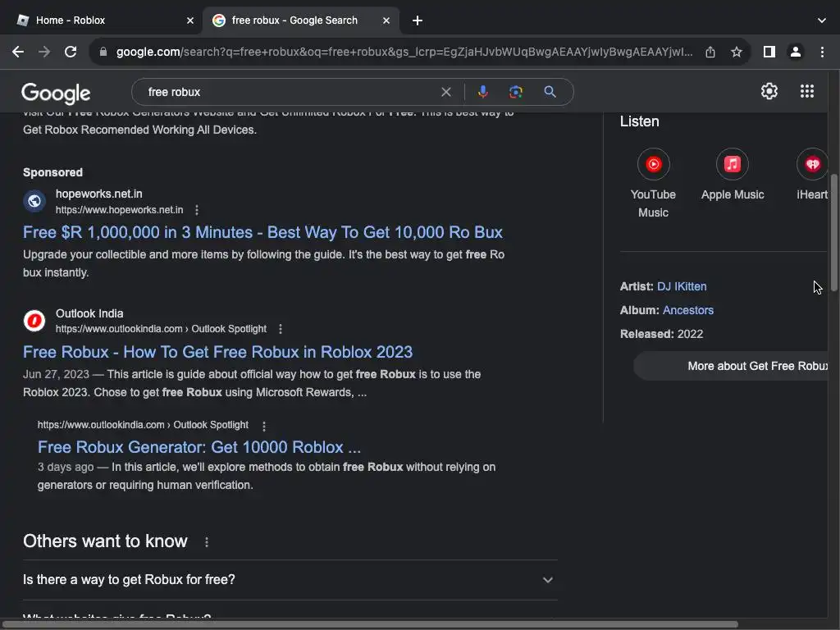The width and height of the screenshot is (840, 630).
Task: Click the Google logo
Action: click(56, 94)
